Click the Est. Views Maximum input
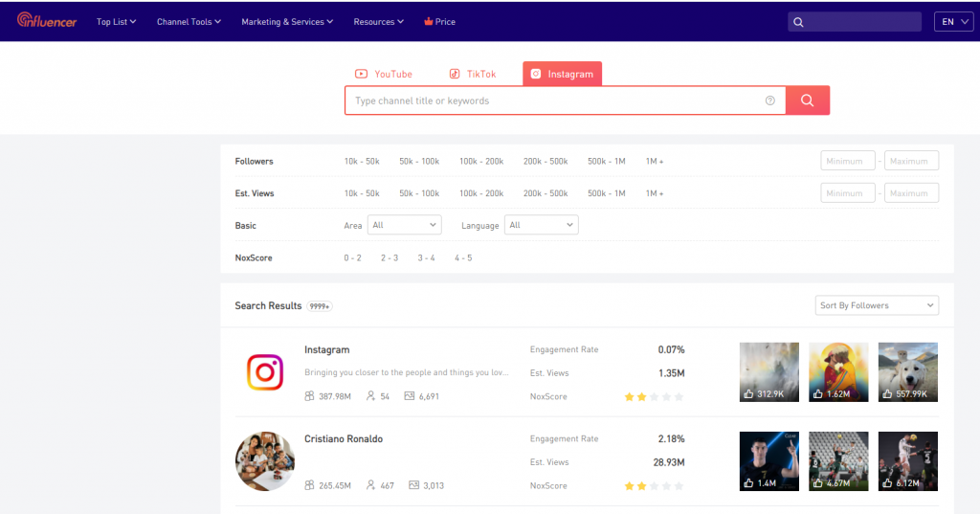The height and width of the screenshot is (514, 980). (x=911, y=193)
